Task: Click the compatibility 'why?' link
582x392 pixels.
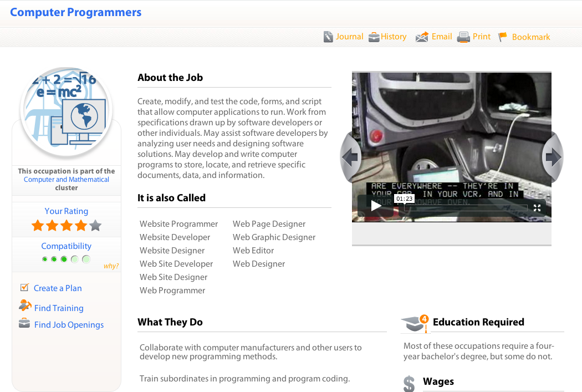Action: [111, 266]
